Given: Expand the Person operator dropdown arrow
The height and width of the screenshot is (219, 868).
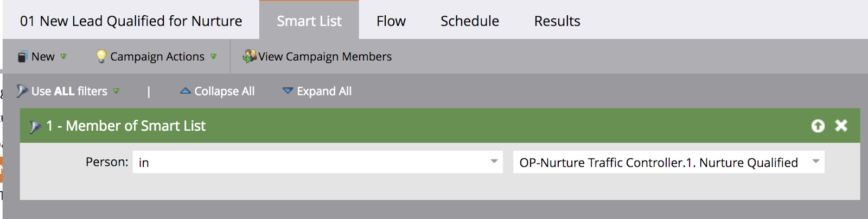Looking at the screenshot, I should (x=494, y=162).
